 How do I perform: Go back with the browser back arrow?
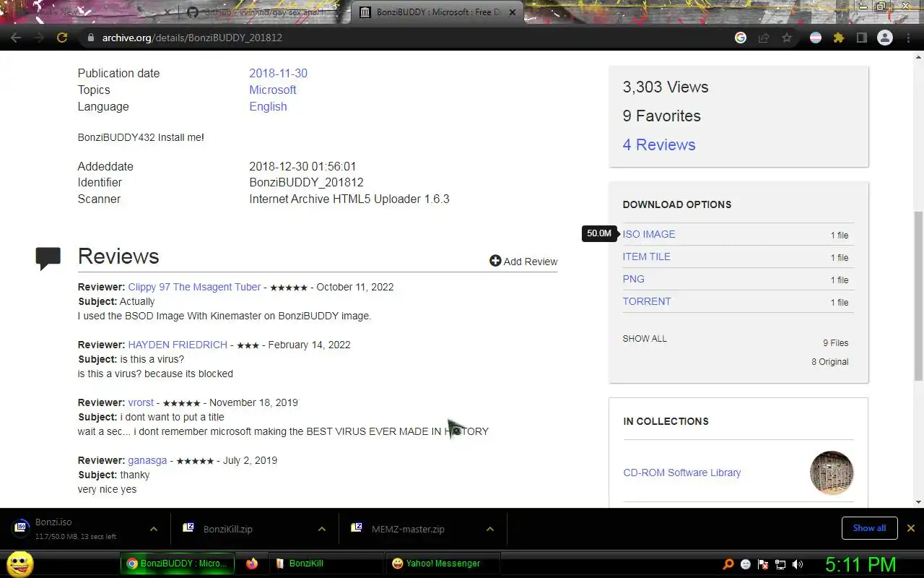pos(16,38)
